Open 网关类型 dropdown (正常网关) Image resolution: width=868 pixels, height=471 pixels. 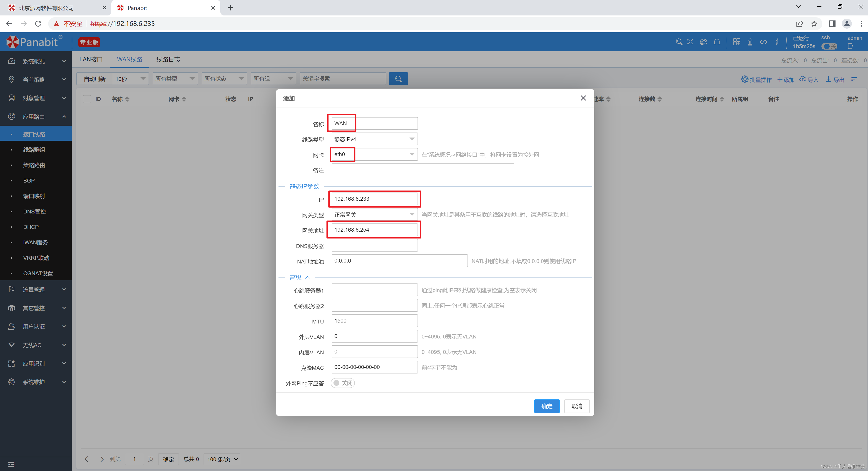tap(375, 215)
